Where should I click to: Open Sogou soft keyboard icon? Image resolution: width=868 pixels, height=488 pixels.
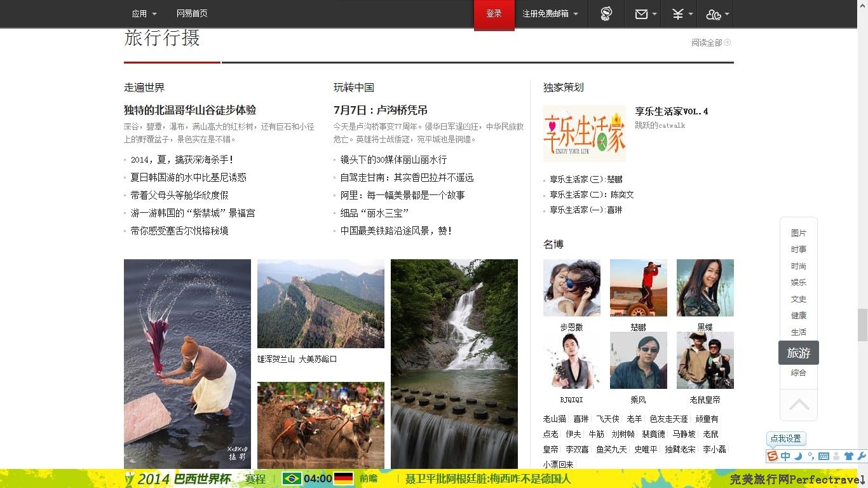(x=824, y=456)
